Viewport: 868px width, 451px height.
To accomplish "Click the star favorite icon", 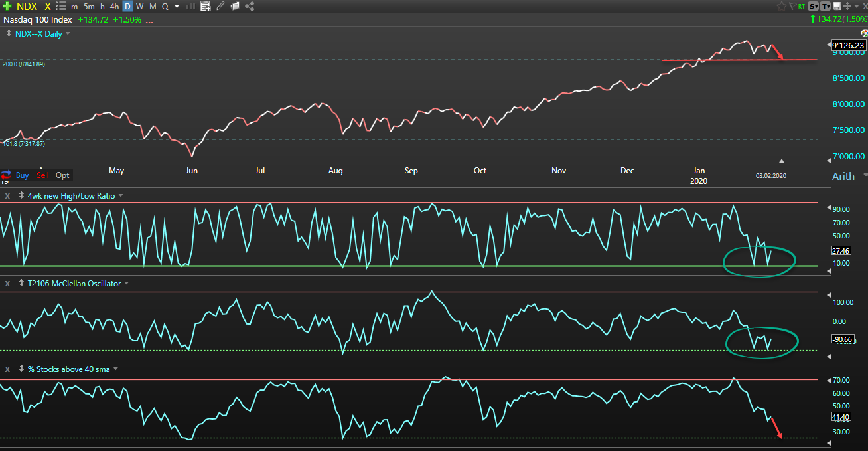I will (x=782, y=6).
